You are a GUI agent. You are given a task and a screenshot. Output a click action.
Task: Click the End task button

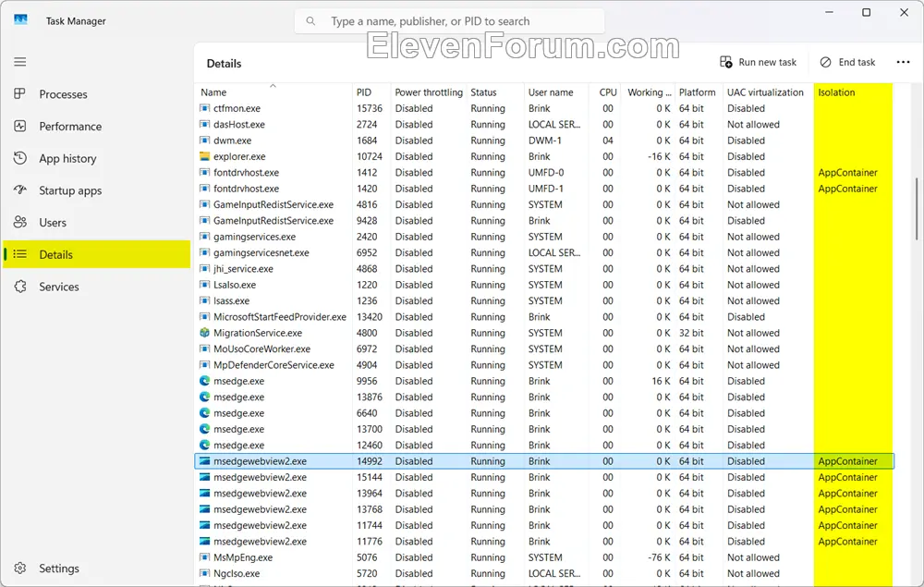pos(847,62)
